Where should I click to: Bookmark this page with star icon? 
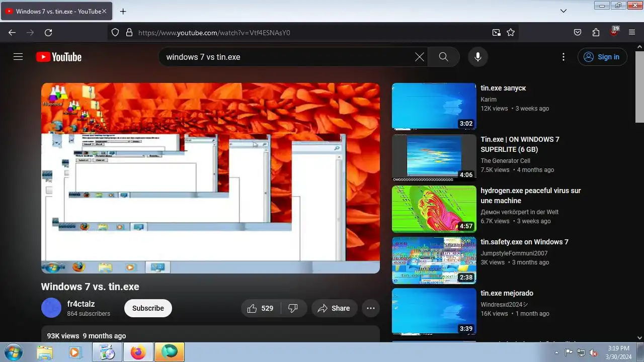[x=511, y=32]
